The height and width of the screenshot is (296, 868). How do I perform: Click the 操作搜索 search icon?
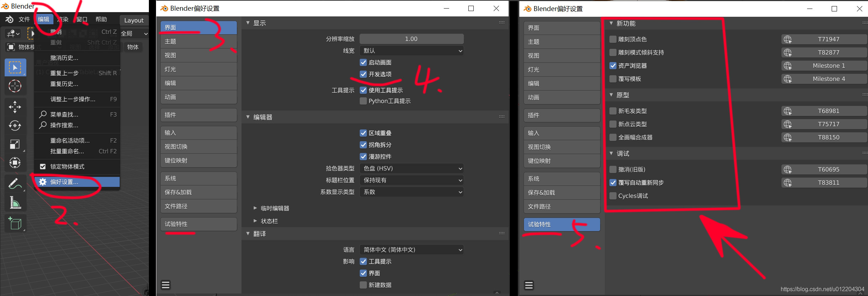(43, 125)
